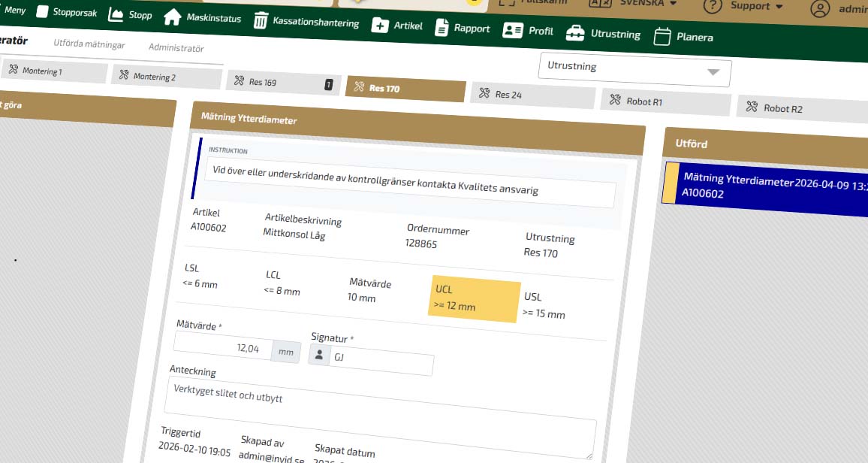Switch to the Utförda mätningar tab

(x=89, y=45)
